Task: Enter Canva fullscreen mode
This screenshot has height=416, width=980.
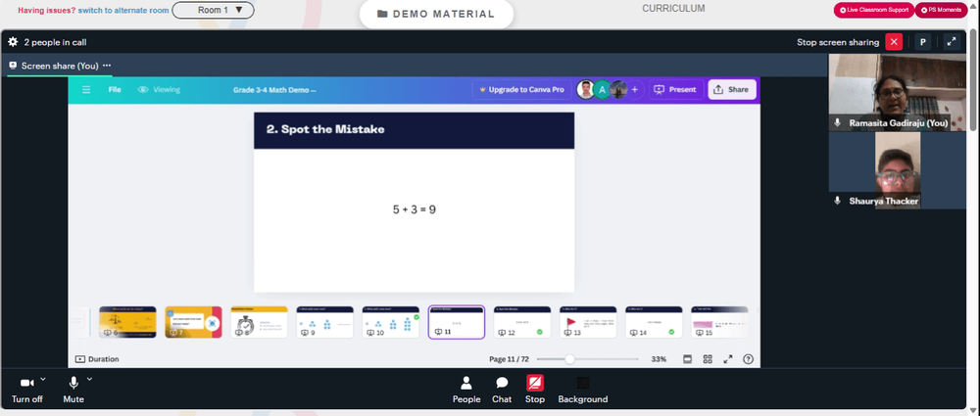Action: click(728, 359)
